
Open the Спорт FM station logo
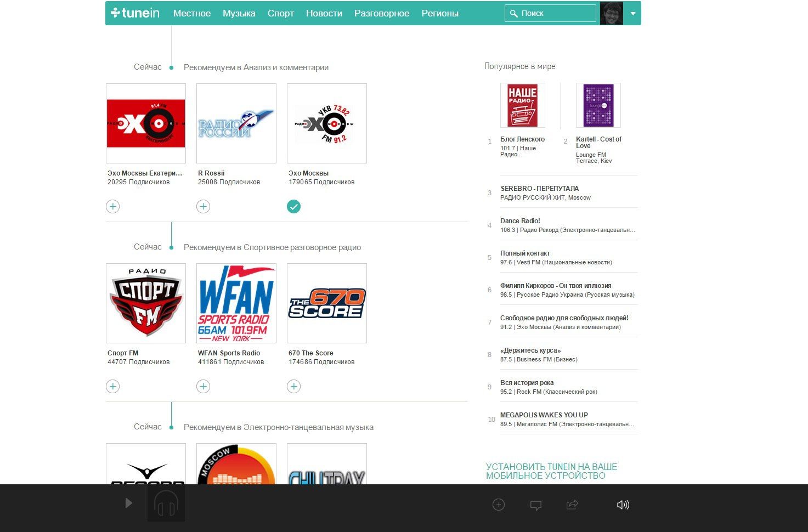coord(146,303)
